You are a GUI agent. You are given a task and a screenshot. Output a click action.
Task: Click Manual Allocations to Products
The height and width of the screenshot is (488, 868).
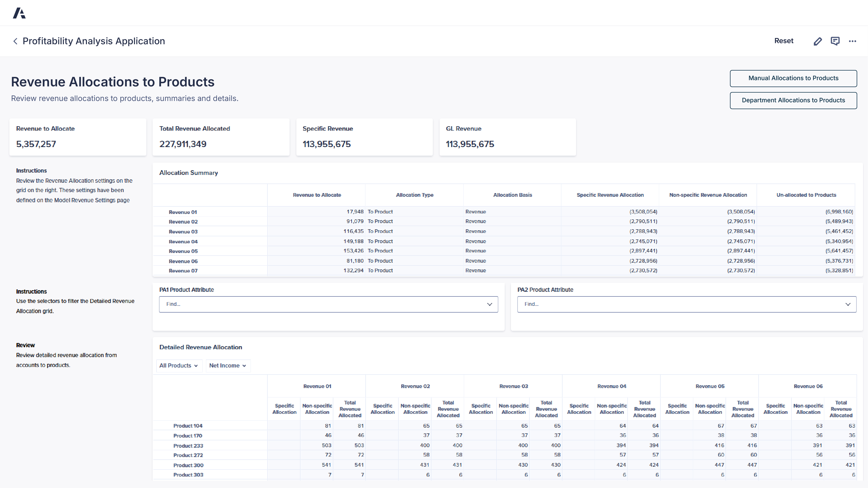click(793, 78)
